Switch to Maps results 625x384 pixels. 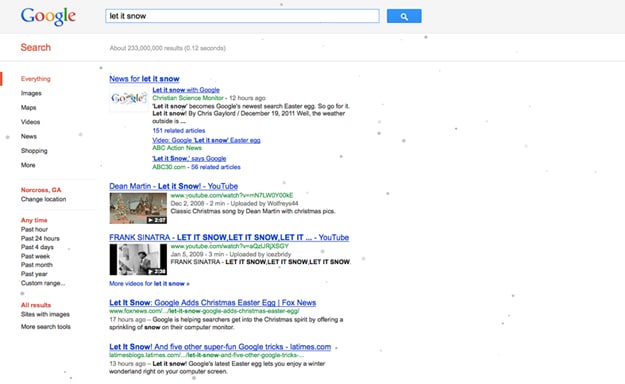(28, 108)
